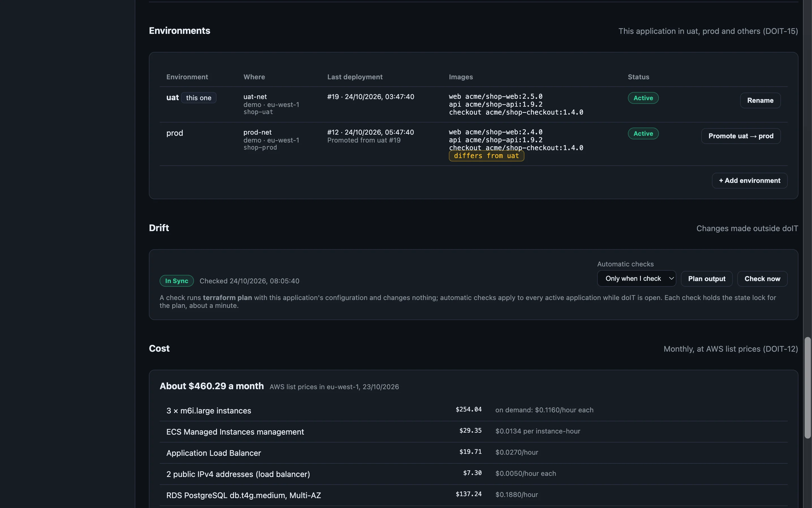812x508 pixels.
Task: Run drift Check now
Action: point(762,279)
